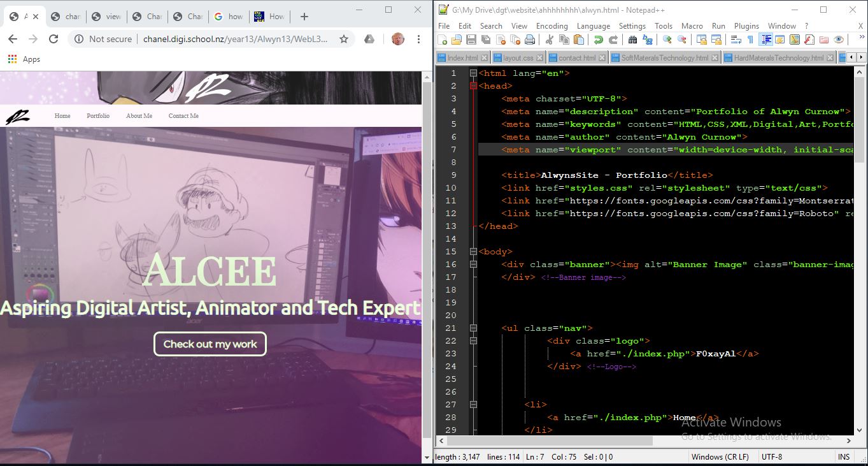Click the Print icon in Notepad++
Viewport: 868px width, 466px height.
tap(530, 40)
